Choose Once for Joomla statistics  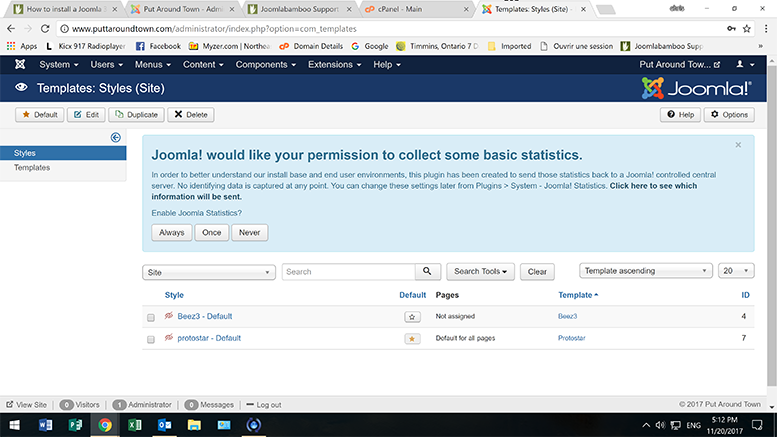tap(212, 232)
